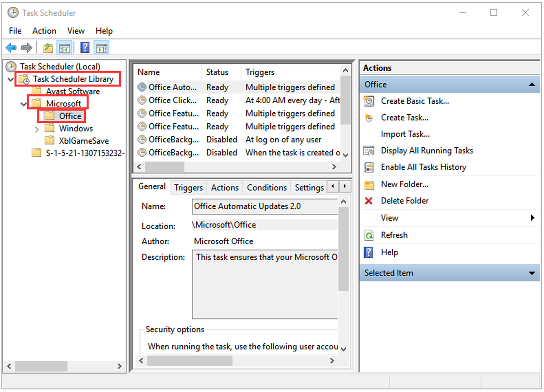
Task: Click the details pane vertical scrollbar down arrow
Action: (344, 349)
